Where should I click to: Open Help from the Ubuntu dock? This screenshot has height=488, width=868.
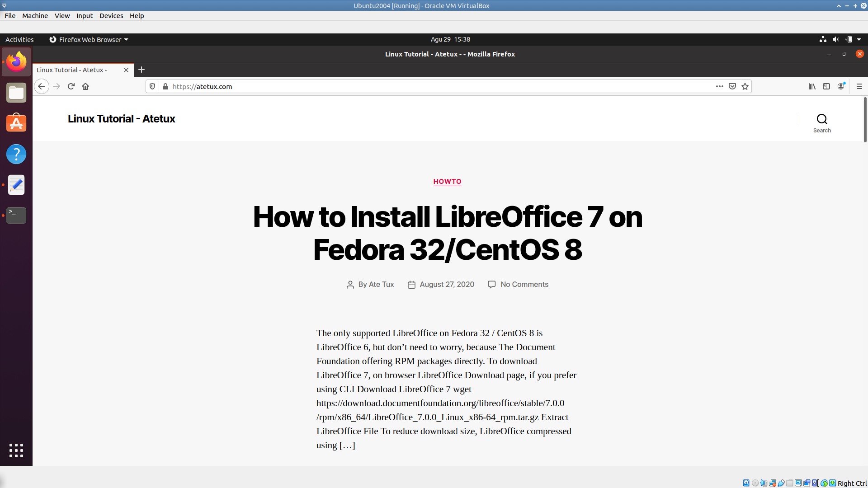click(16, 154)
